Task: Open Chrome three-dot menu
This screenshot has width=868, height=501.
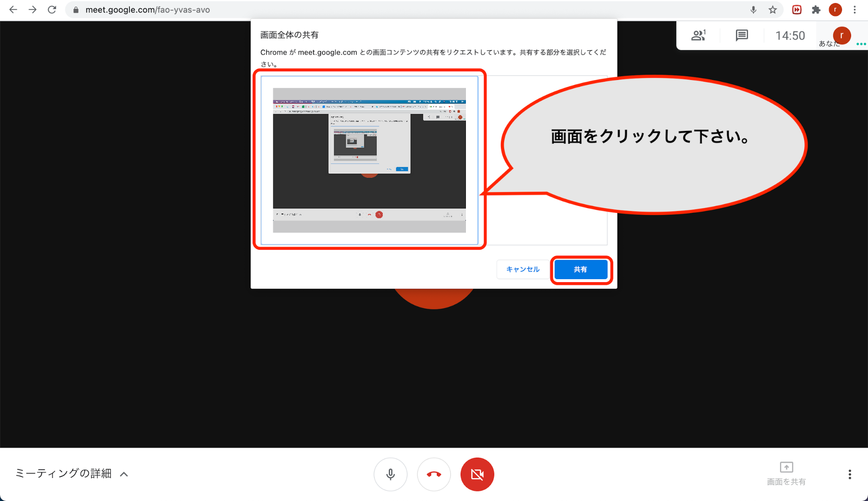Action: click(x=855, y=10)
